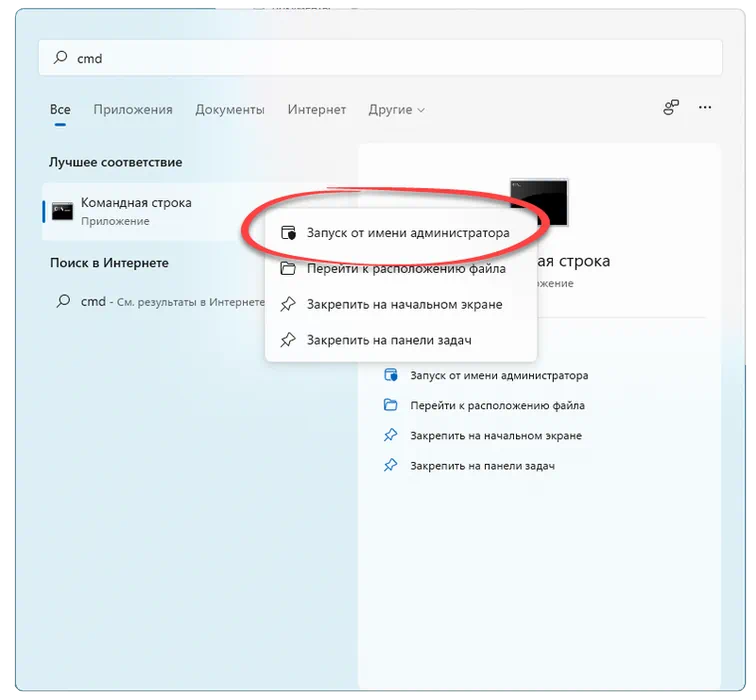The width and height of the screenshot is (756, 700).
Task: Click folder icon beside context menu Перейти к расположению
Action: pyautogui.click(x=288, y=269)
